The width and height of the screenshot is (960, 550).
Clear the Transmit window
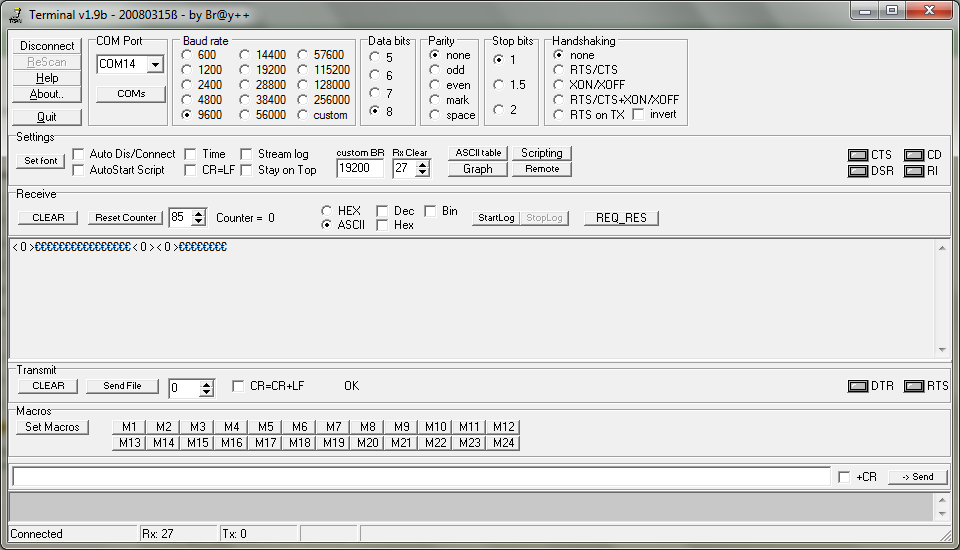pos(48,386)
